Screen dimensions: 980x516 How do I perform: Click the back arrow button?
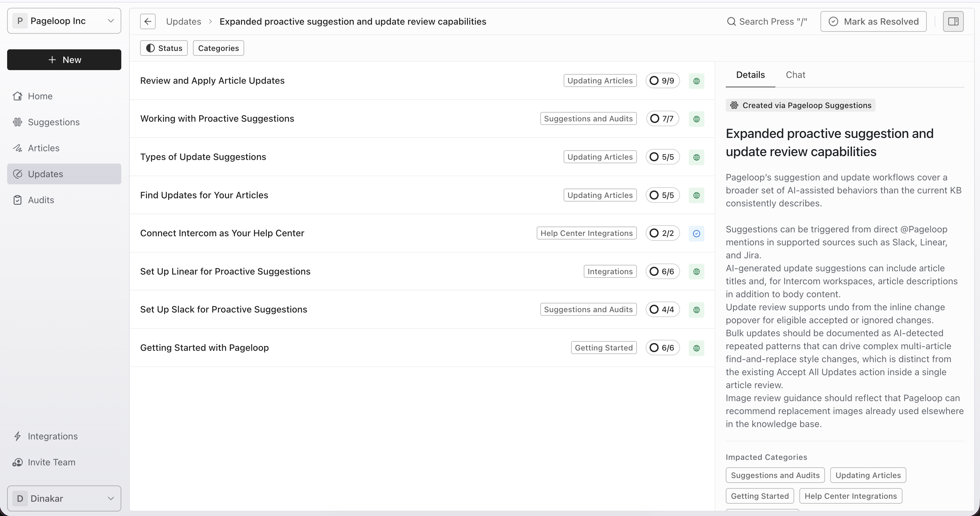pyautogui.click(x=148, y=21)
